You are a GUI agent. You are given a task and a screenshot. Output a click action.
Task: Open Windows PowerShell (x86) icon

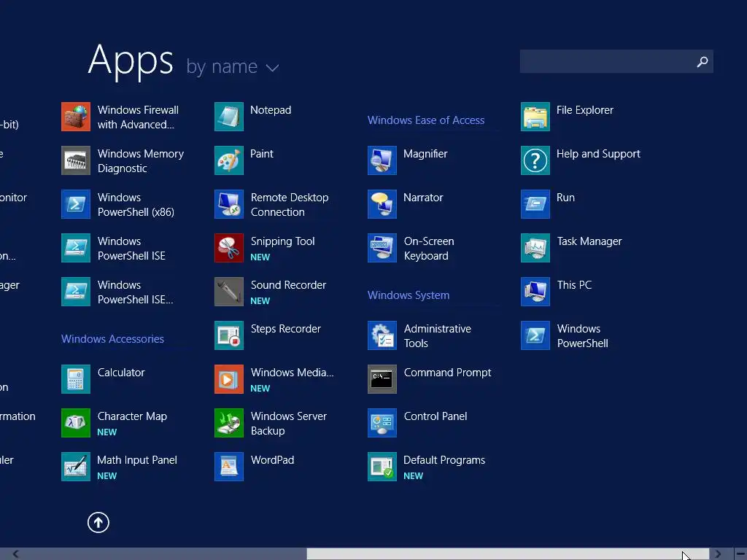[x=76, y=204]
